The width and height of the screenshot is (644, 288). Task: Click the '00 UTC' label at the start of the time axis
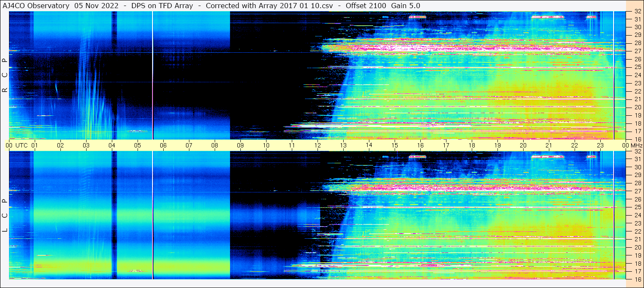point(17,145)
